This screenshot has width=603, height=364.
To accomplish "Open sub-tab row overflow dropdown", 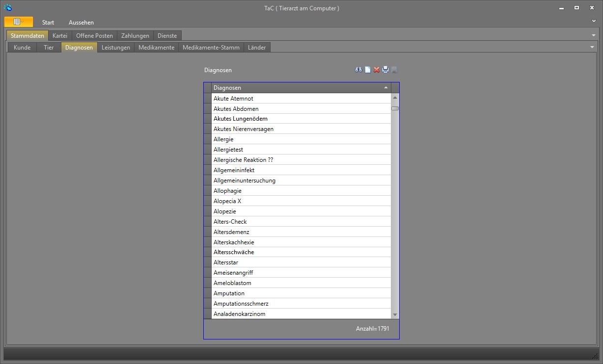I will tap(592, 47).
